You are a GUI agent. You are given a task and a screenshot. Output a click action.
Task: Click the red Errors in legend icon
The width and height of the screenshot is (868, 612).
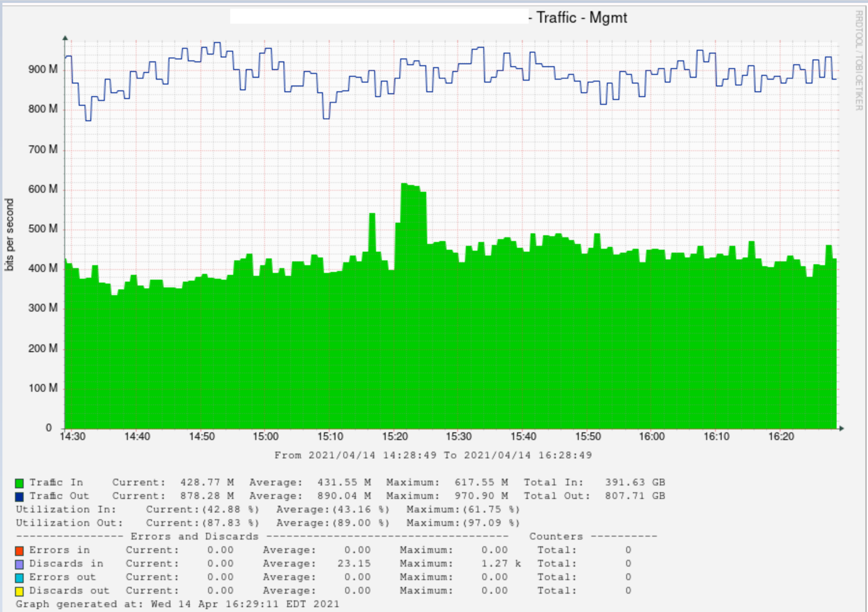19,550
